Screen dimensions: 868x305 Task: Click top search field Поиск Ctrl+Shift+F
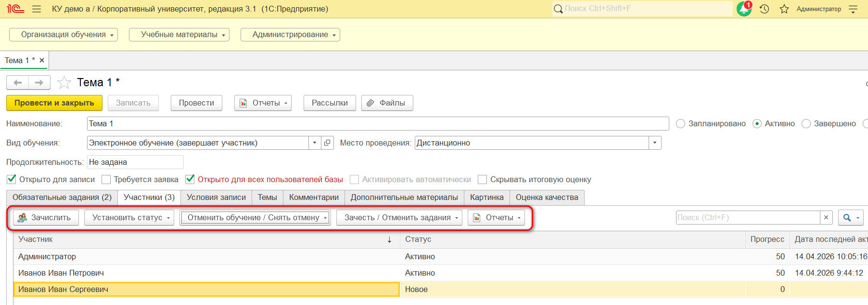point(642,9)
